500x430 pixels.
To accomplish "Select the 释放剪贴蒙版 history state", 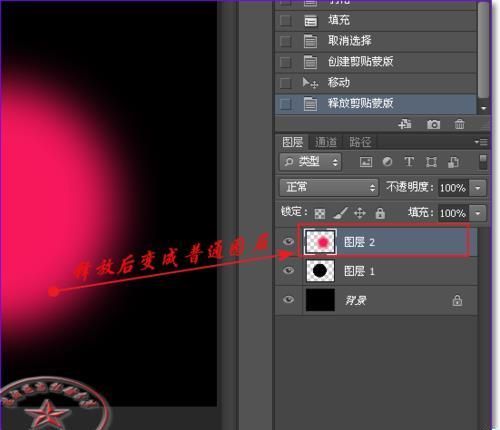I will [376, 104].
